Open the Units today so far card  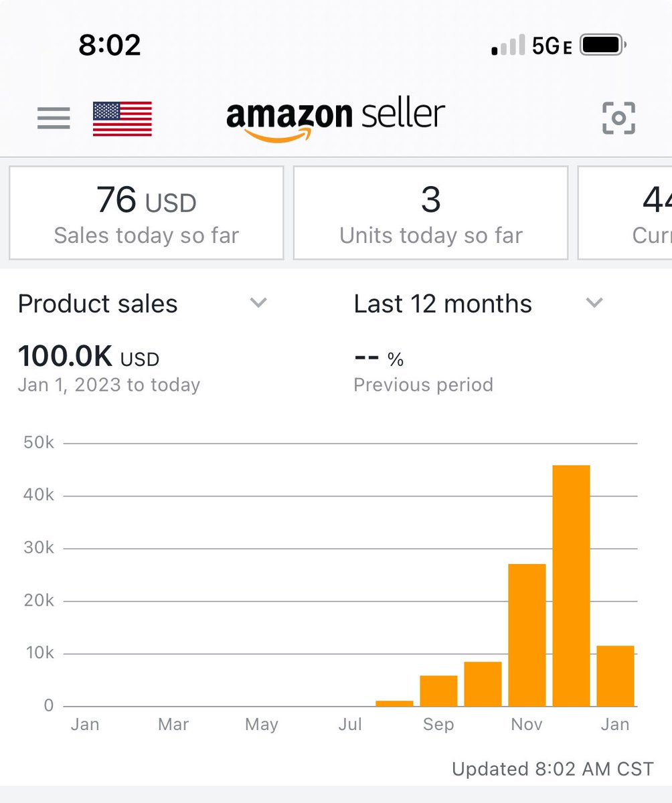click(x=431, y=213)
